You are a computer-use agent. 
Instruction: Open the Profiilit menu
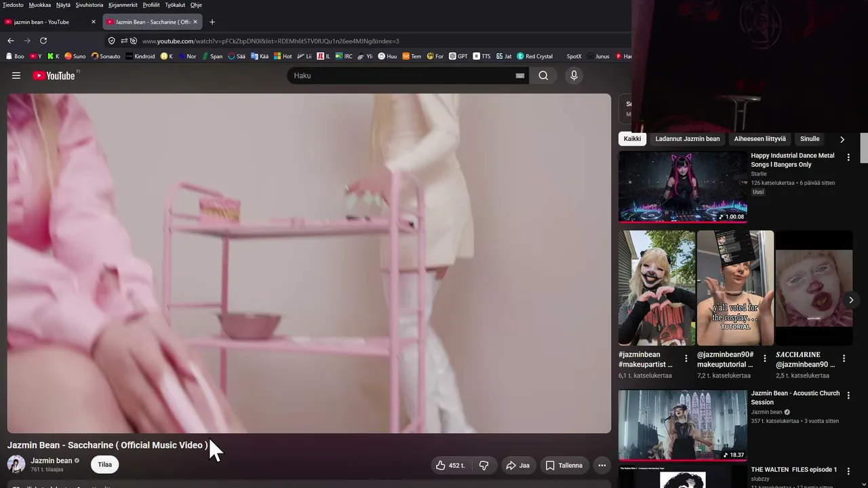point(151,5)
